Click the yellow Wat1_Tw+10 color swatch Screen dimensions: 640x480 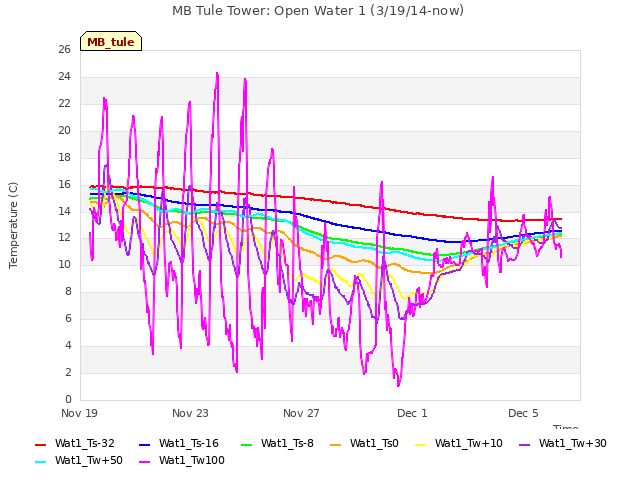(x=421, y=444)
